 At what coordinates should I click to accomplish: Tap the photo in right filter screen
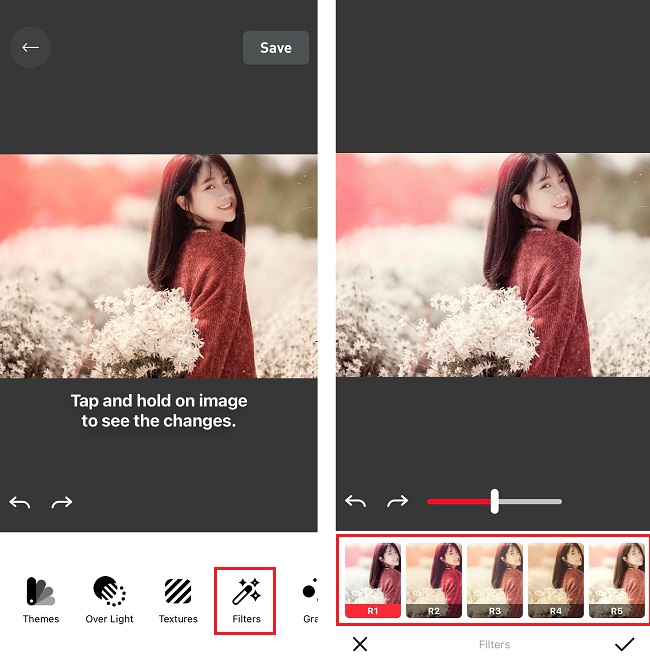coord(493,265)
